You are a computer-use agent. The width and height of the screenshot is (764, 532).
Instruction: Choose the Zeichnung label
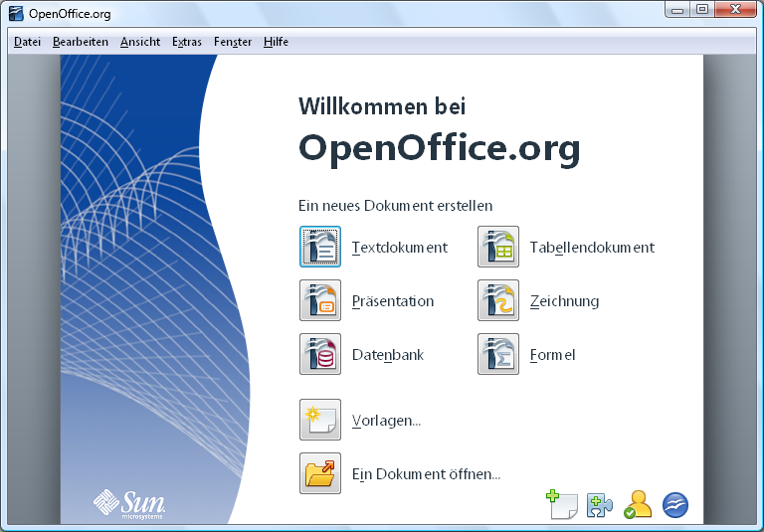pos(564,301)
